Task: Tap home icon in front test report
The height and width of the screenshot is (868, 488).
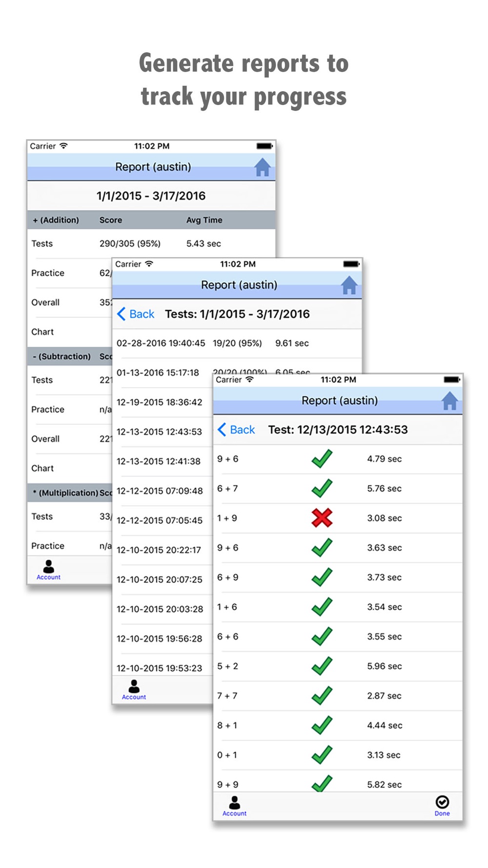Action: 449,401
